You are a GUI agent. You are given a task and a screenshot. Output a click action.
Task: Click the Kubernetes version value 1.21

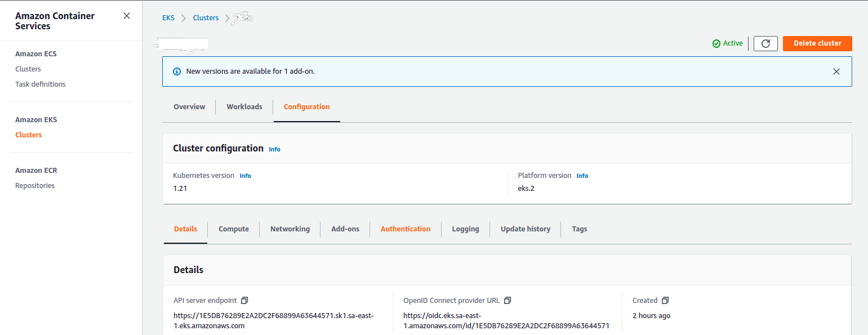click(x=180, y=189)
